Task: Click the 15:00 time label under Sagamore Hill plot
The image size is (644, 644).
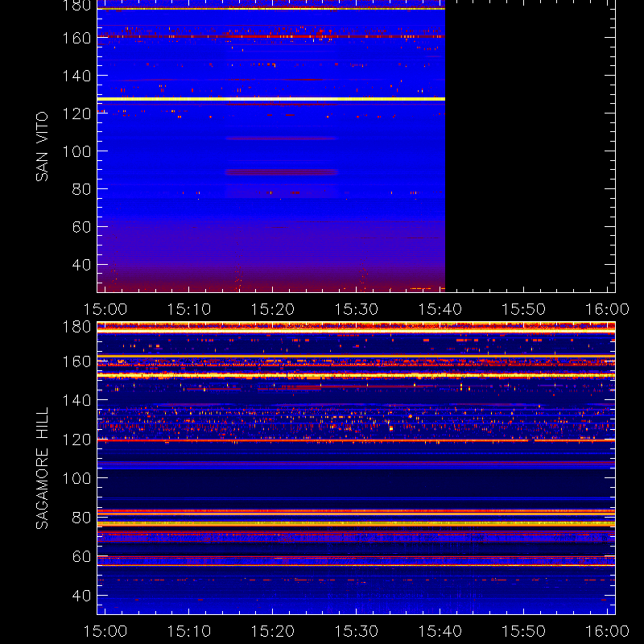Action: (x=105, y=631)
